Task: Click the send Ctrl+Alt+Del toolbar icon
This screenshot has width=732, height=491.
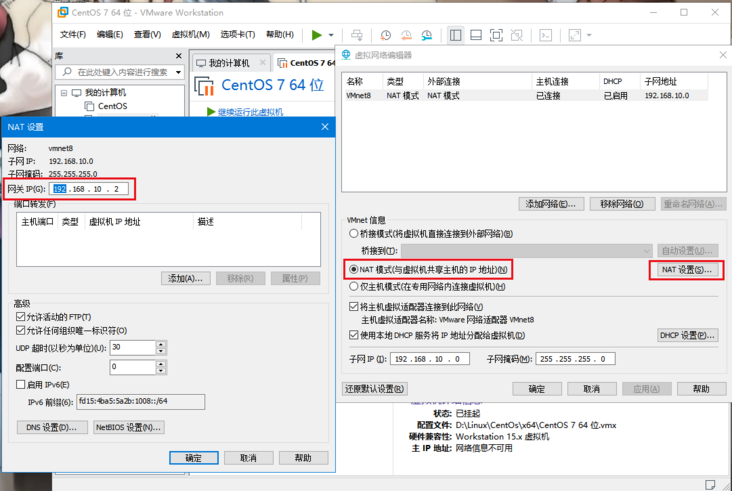Action: [357, 35]
